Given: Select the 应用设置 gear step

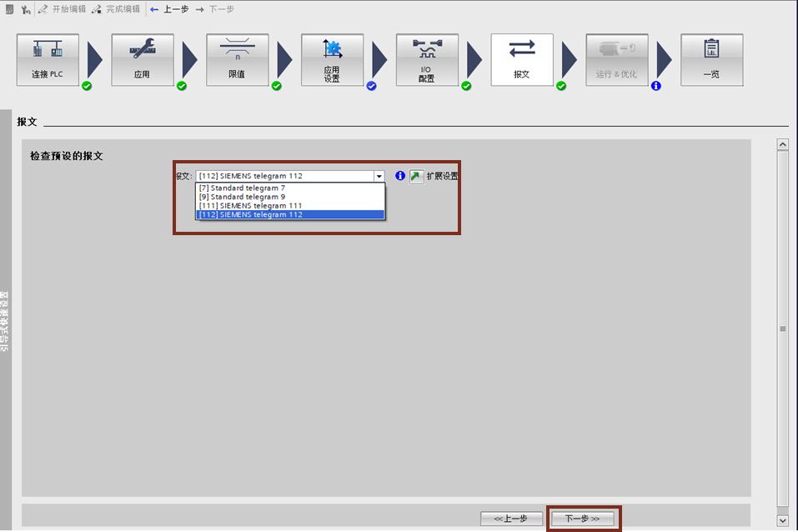Looking at the screenshot, I should 332,59.
